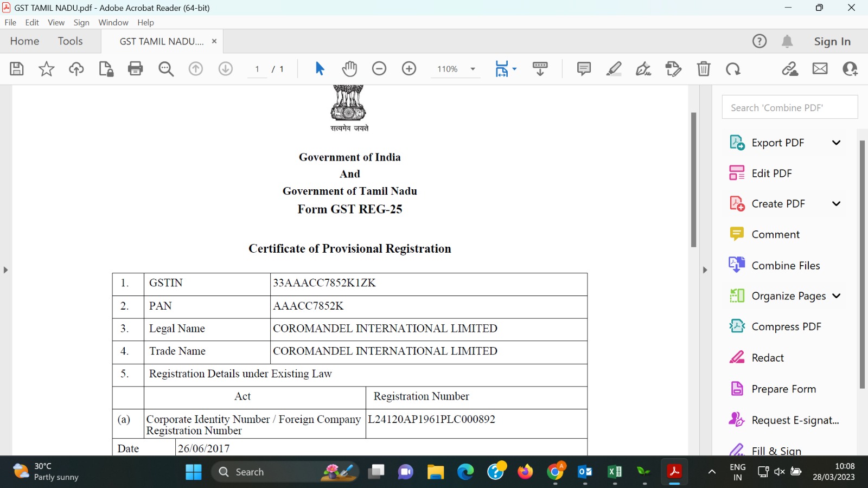Open the Window menu
868x488 pixels.
click(113, 22)
